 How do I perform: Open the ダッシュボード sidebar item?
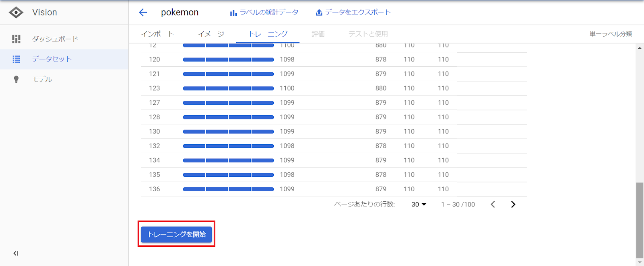64,39
